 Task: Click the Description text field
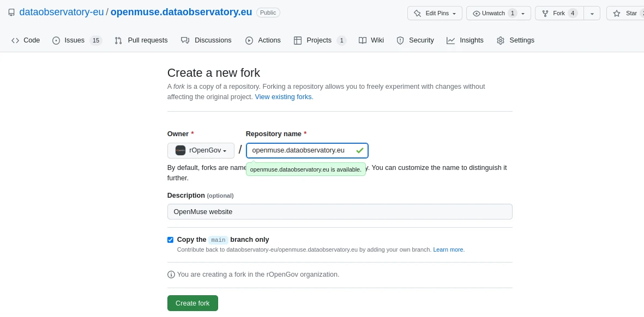pyautogui.click(x=339, y=211)
